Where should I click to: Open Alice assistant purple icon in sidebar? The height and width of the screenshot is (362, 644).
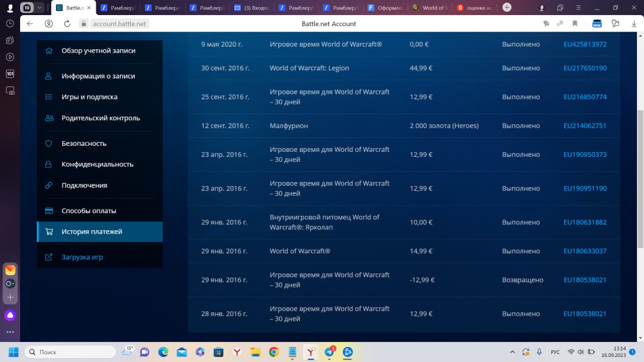10,315
